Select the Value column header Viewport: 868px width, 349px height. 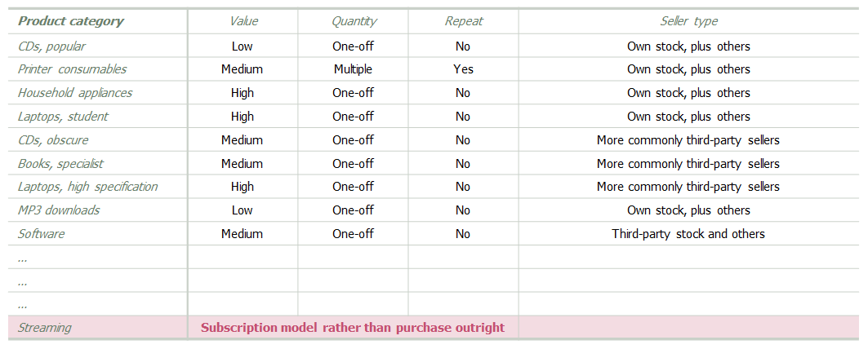click(243, 21)
